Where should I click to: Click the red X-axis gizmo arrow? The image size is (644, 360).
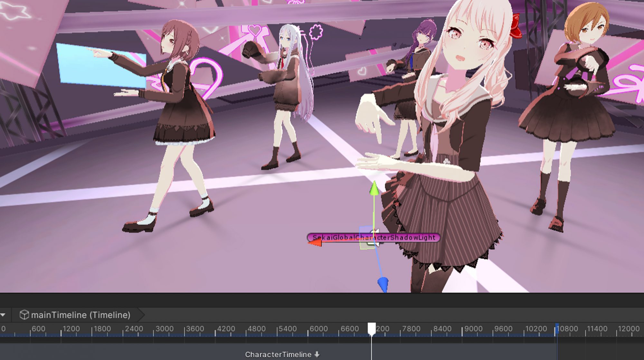click(x=315, y=242)
